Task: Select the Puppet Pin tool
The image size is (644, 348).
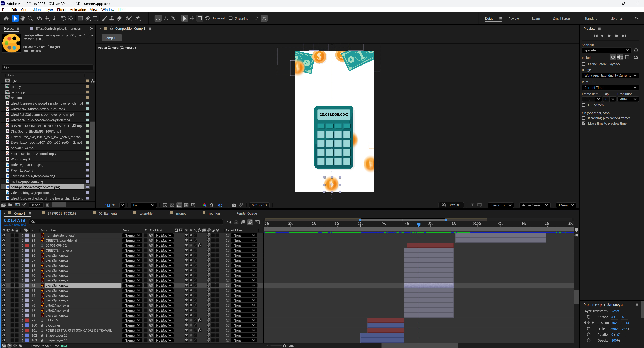Action: pyautogui.click(x=138, y=18)
